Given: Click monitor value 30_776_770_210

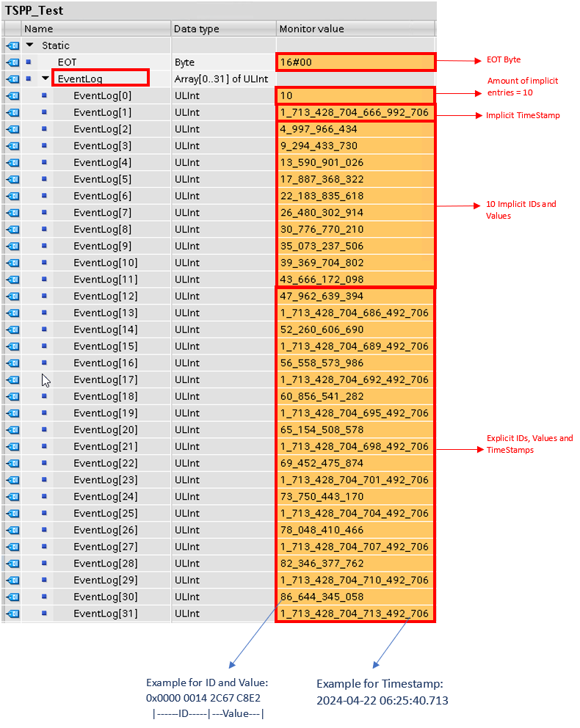Looking at the screenshot, I should pos(355,230).
